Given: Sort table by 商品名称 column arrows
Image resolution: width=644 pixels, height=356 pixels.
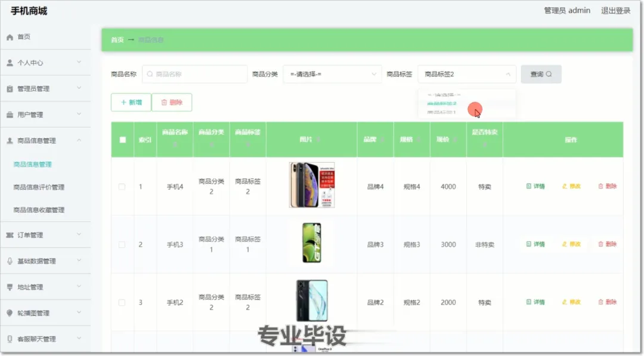Looking at the screenshot, I should (x=175, y=144).
